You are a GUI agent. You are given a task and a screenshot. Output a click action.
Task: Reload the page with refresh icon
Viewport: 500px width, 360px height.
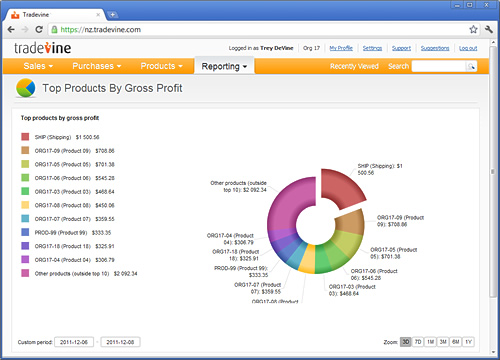(x=39, y=30)
